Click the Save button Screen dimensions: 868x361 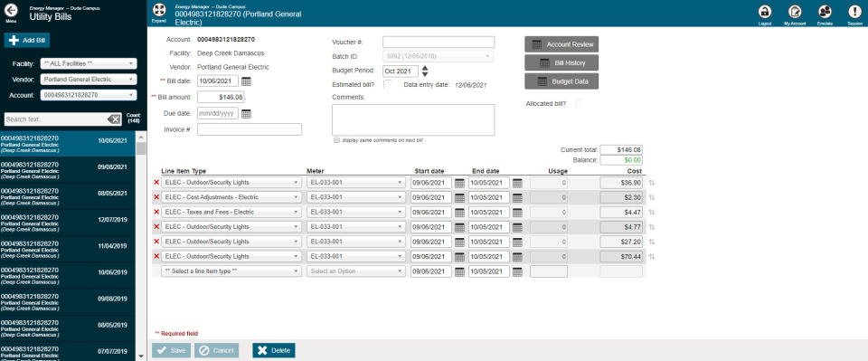[171, 350]
